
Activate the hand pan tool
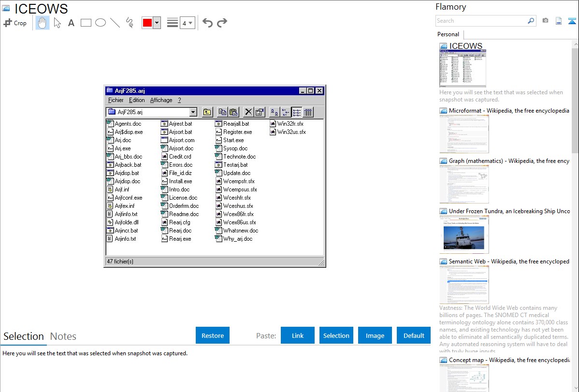(42, 23)
